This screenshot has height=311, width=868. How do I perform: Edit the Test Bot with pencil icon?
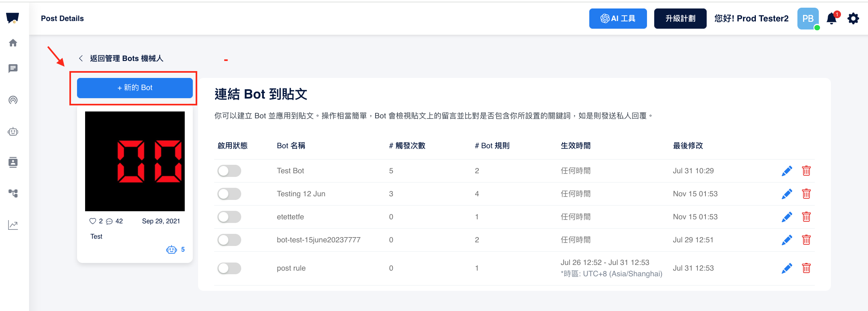(x=787, y=171)
